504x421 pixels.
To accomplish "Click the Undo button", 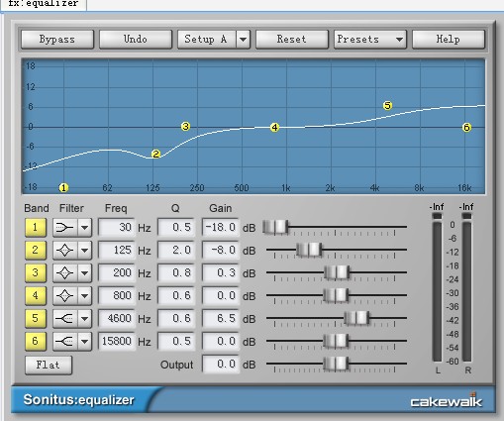I will 136,40.
